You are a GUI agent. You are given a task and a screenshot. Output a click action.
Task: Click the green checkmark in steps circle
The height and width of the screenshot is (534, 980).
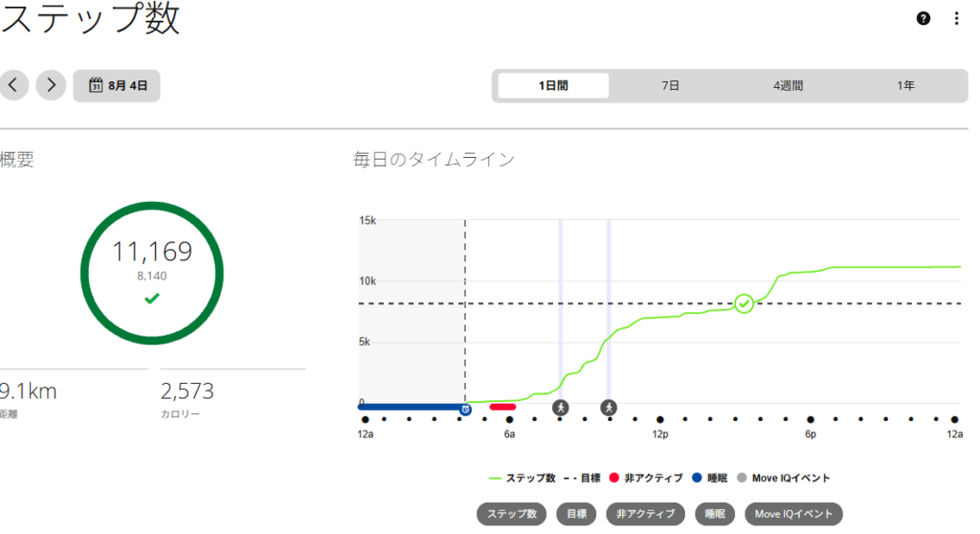(152, 299)
